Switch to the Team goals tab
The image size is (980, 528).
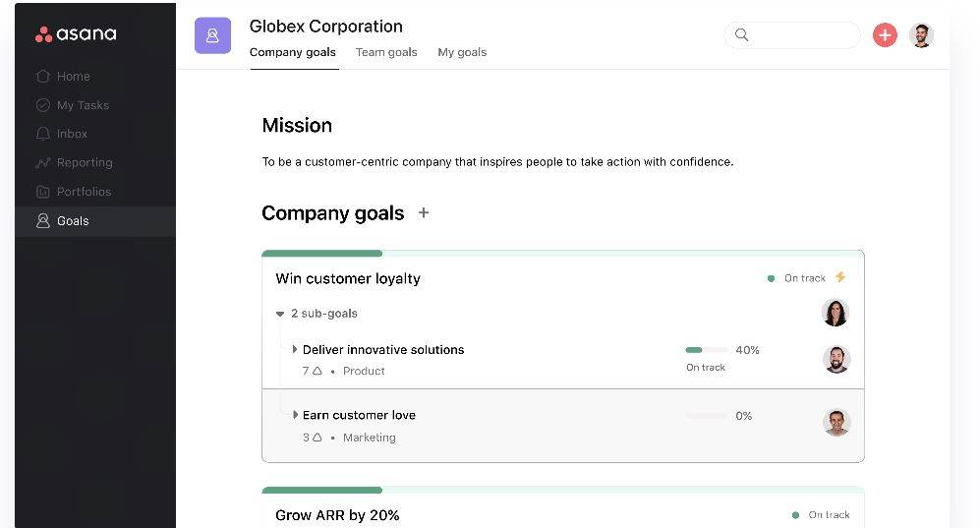386,52
